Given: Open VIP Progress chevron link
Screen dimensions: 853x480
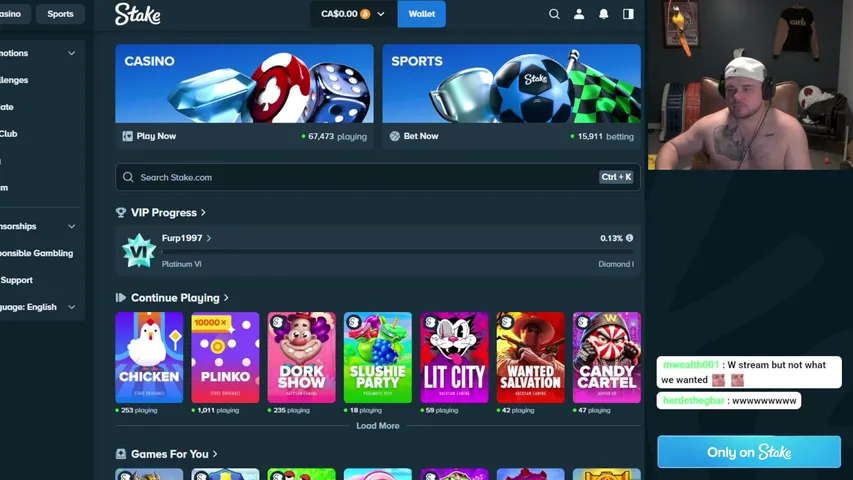Looking at the screenshot, I should point(203,213).
